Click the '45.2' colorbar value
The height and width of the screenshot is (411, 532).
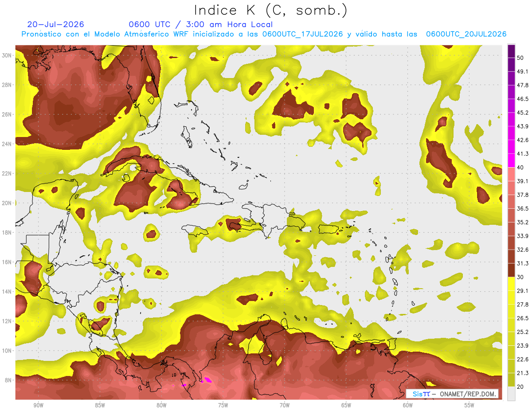tap(523, 113)
